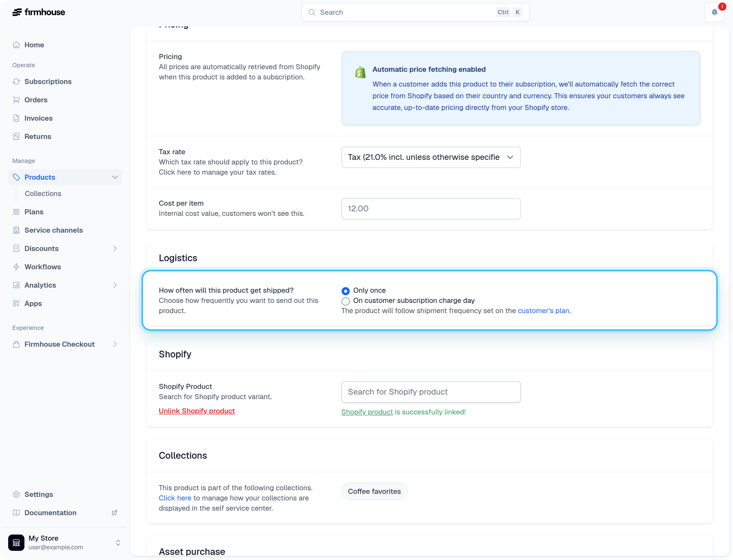733x560 pixels.
Task: Click the Coffee favorites collection chip
Action: point(374,491)
